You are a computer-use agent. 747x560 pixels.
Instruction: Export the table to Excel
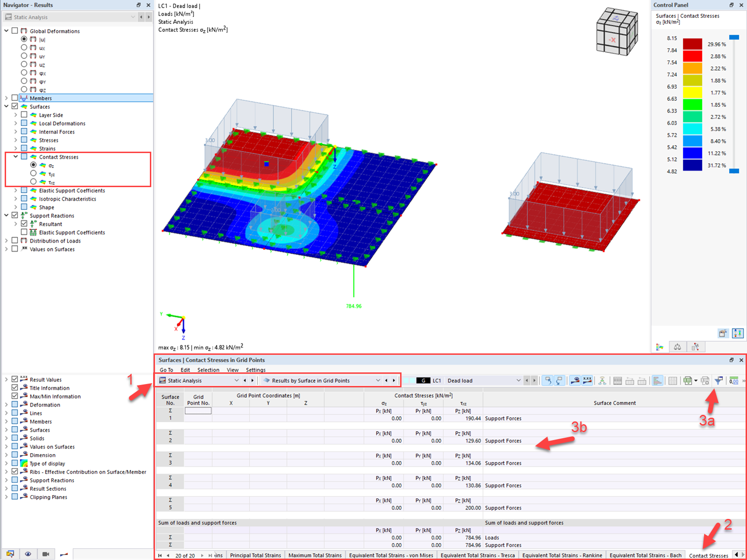[x=689, y=380]
